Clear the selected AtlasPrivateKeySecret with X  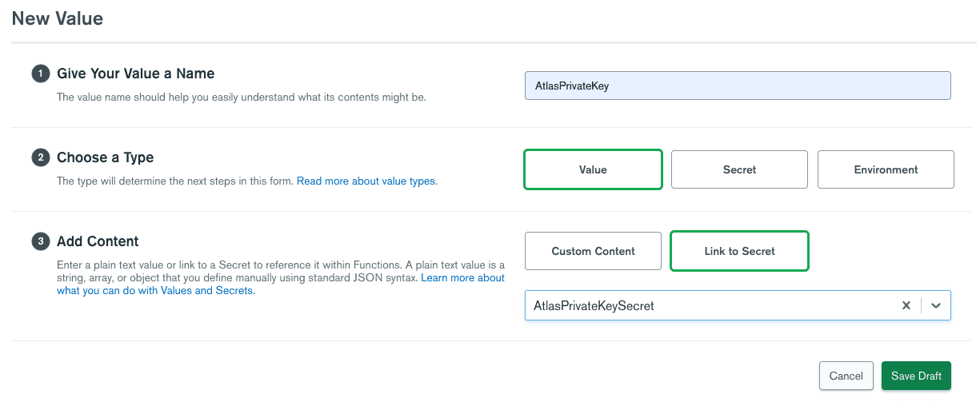coord(906,305)
